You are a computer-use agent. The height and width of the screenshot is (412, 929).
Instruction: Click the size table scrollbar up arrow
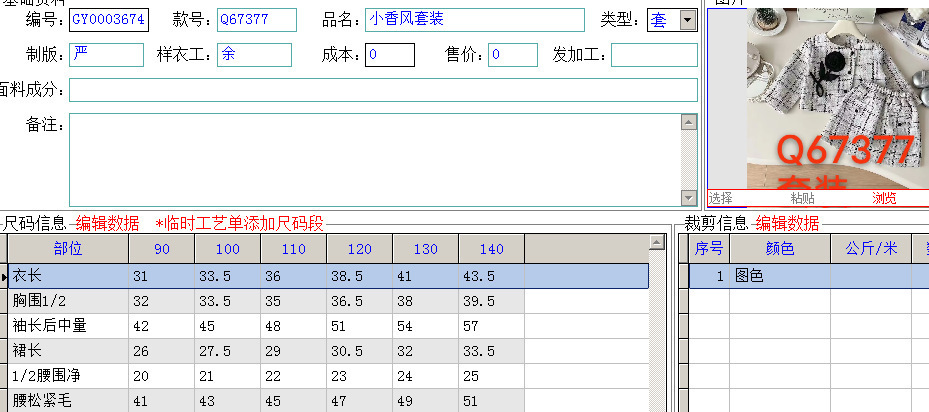coord(656,242)
